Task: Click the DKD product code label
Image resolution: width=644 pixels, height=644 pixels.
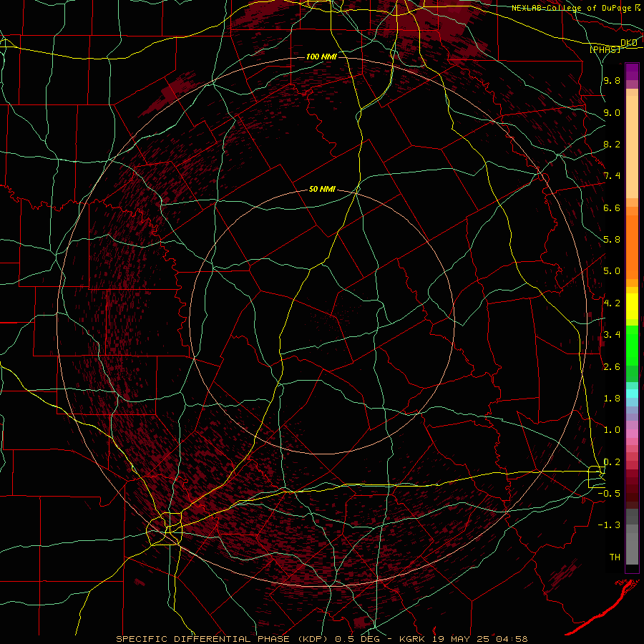Action: tap(629, 43)
